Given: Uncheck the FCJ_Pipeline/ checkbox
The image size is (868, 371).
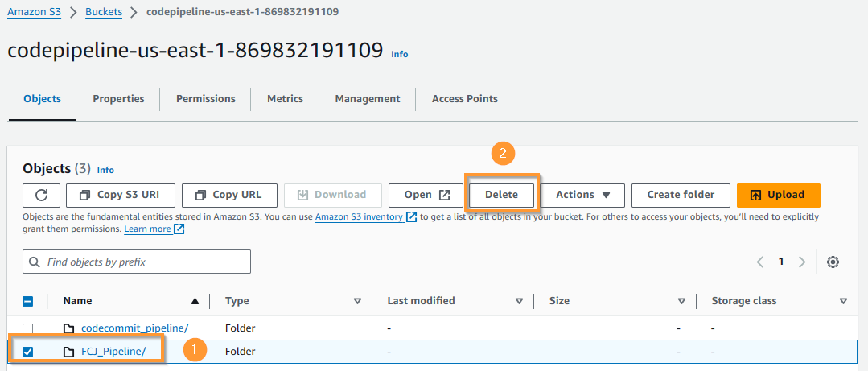Looking at the screenshot, I should [27, 352].
